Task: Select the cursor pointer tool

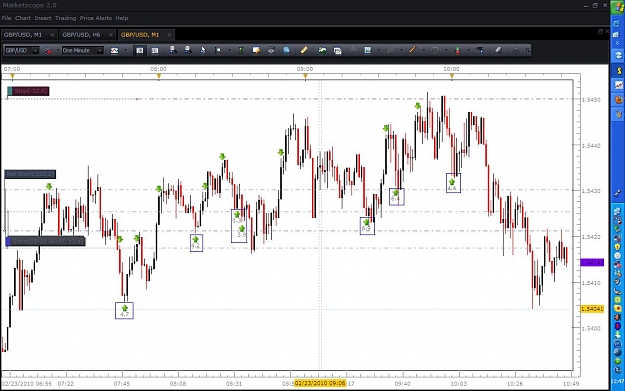Action: pos(203,50)
